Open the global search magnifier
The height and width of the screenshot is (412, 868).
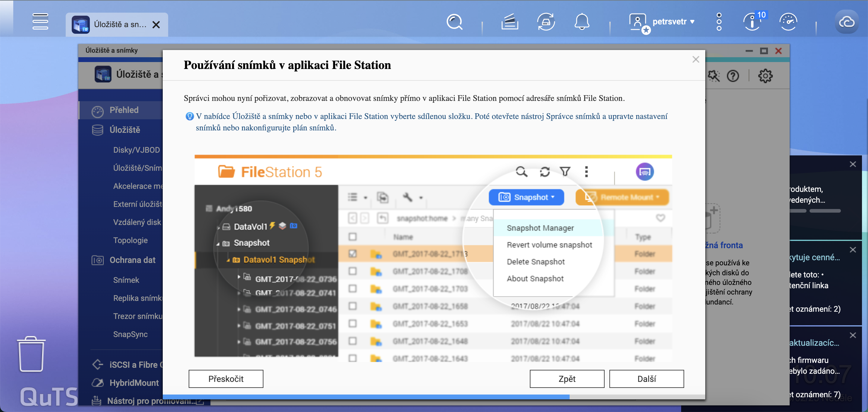tap(454, 22)
